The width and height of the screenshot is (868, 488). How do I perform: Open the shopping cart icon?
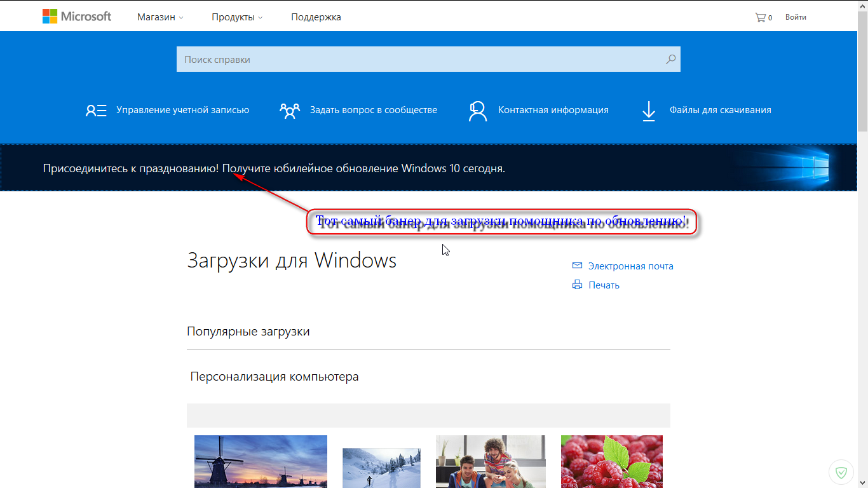[760, 17]
